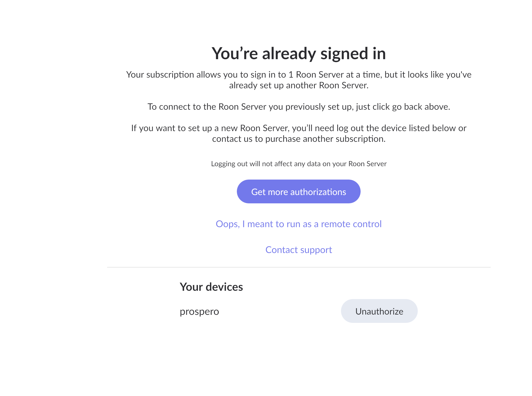Viewport: 532px width, 396px height.
Task: Click the words go back above
Action: coord(421,107)
